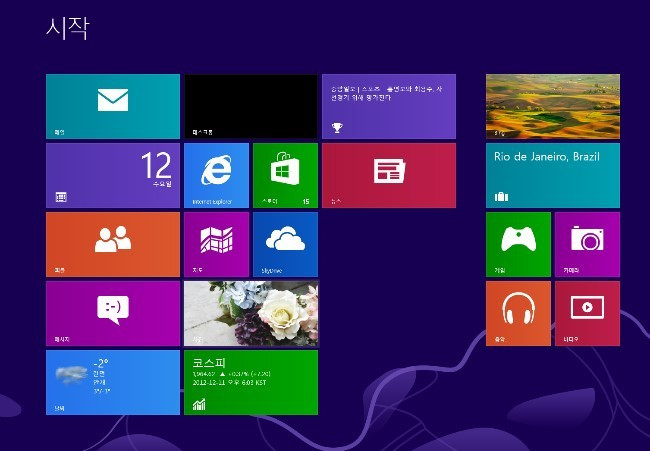This screenshot has height=451, width=650.
Task: Open the black Desktop tile
Action: pyautogui.click(x=251, y=107)
